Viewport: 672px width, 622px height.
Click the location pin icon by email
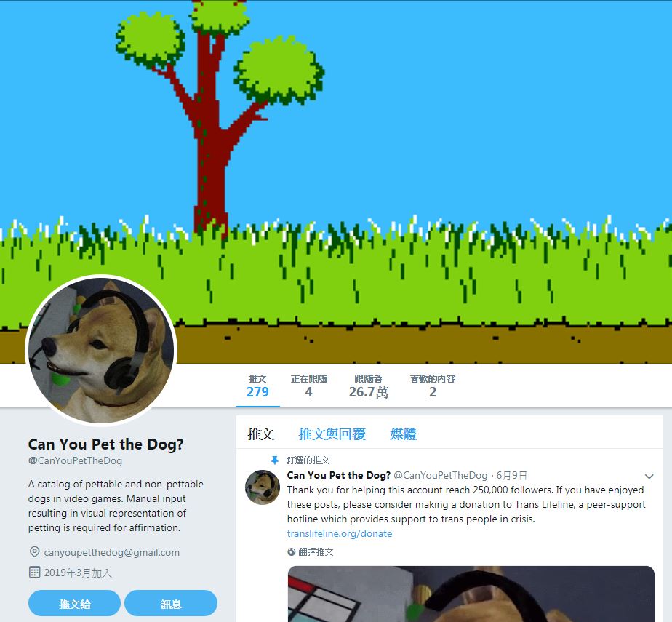[34, 552]
